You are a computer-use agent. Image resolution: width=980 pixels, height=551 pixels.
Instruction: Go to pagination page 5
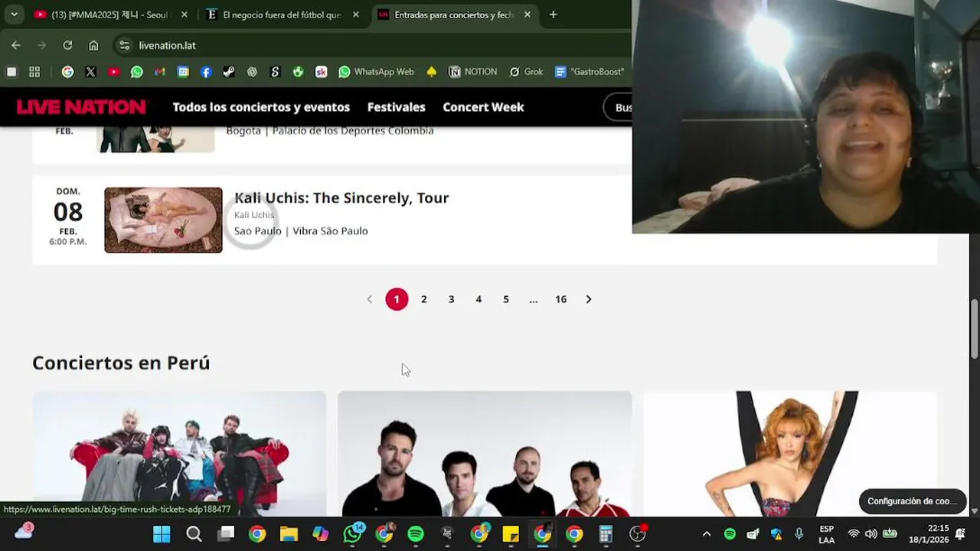[x=506, y=299]
